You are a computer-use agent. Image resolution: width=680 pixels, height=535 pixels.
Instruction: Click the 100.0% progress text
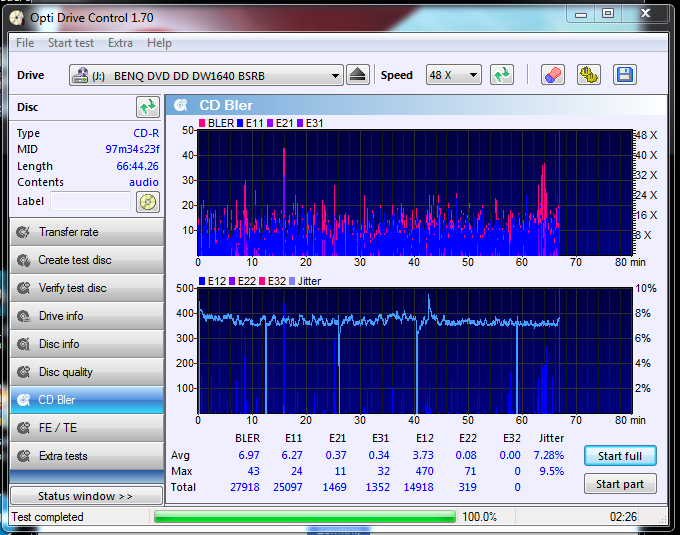coord(479,517)
